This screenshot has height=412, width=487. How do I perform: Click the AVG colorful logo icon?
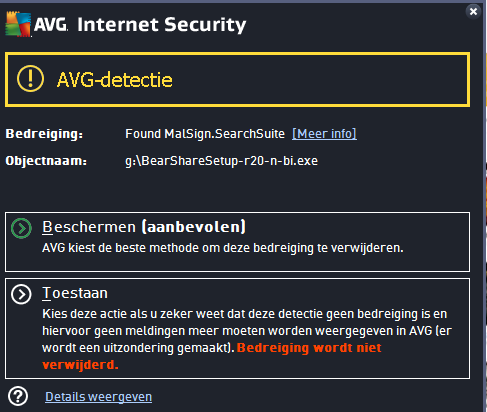(18, 24)
